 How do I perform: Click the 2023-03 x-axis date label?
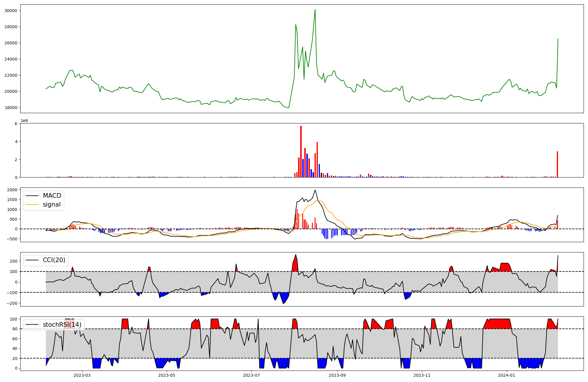click(x=82, y=375)
